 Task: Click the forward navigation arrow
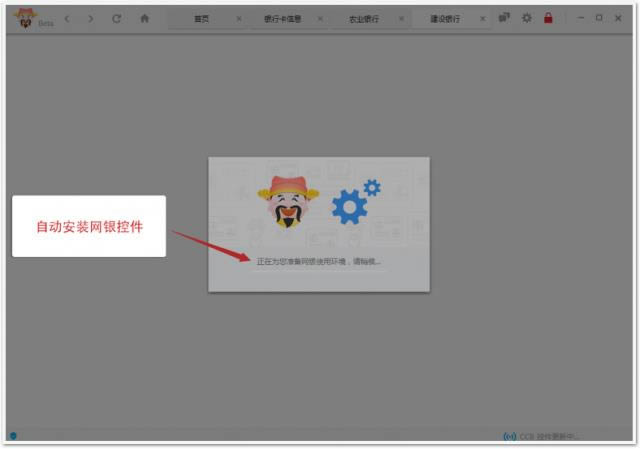pos(91,18)
